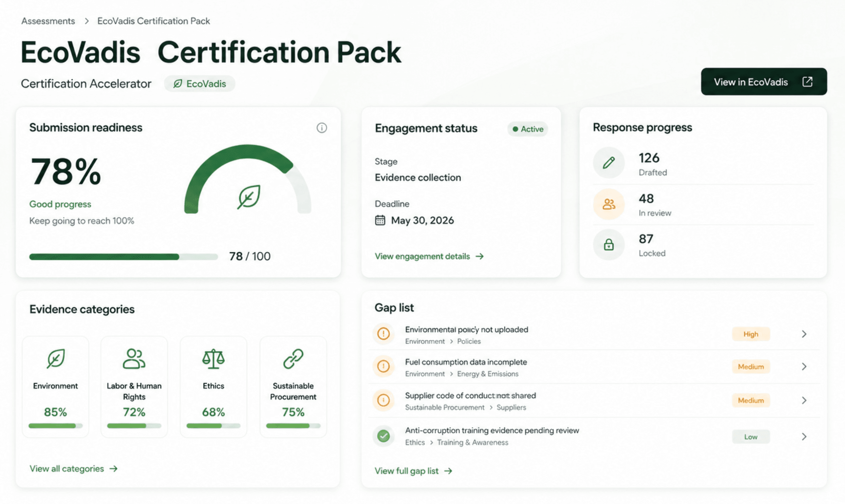Open View engagement details link

click(x=422, y=256)
